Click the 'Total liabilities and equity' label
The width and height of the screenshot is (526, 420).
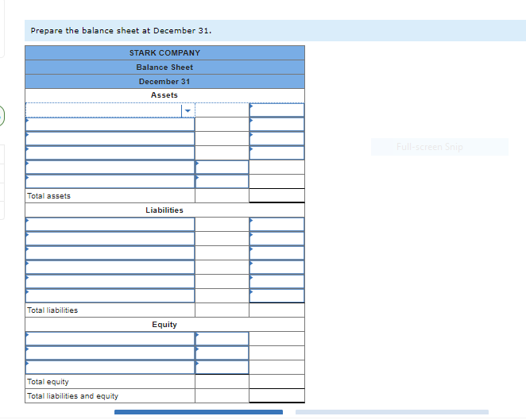73,396
